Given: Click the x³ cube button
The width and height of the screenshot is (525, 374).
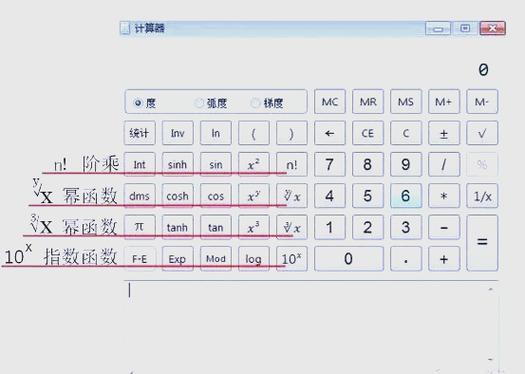Looking at the screenshot, I should tap(254, 227).
